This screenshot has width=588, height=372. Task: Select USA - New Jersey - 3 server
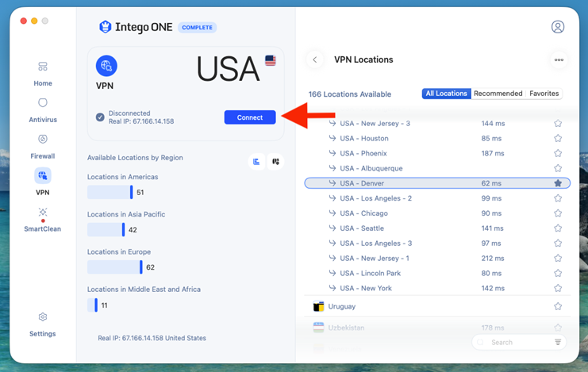[x=437, y=124]
